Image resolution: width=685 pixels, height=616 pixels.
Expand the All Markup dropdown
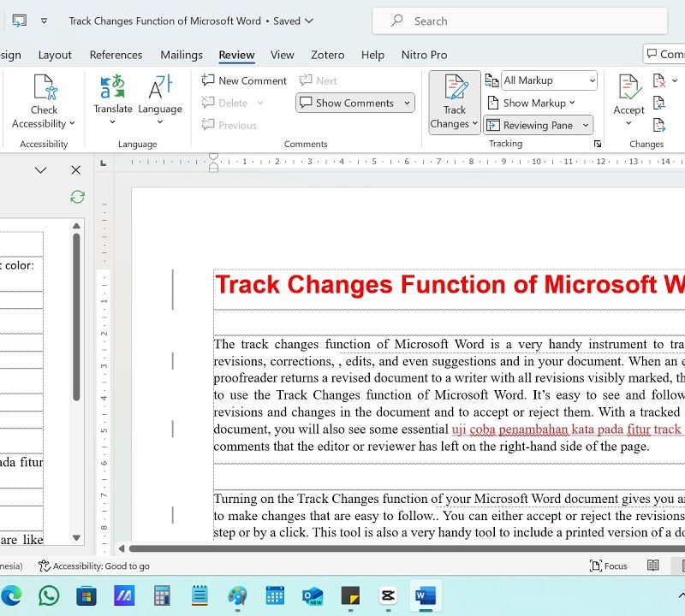(549, 80)
